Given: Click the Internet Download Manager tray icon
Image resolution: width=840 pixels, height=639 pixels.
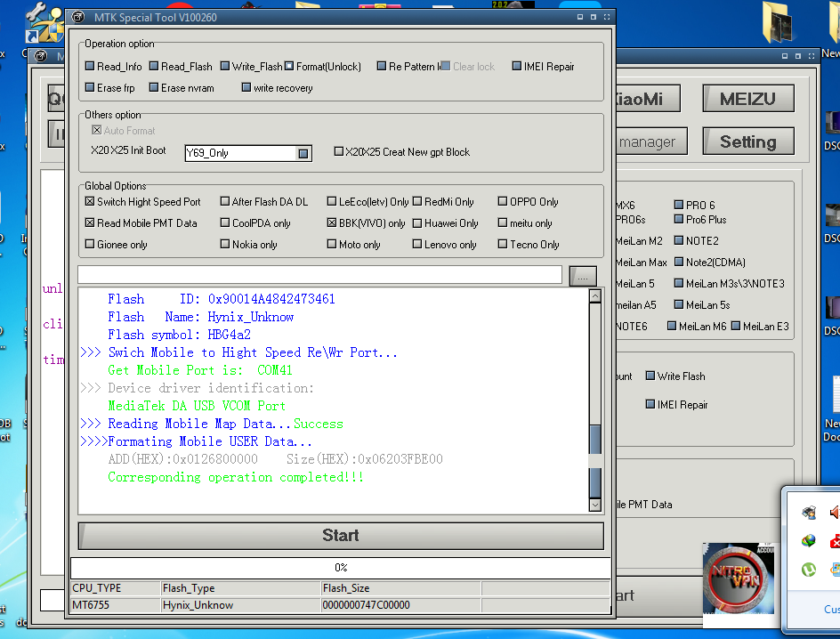Looking at the screenshot, I should click(x=808, y=541).
